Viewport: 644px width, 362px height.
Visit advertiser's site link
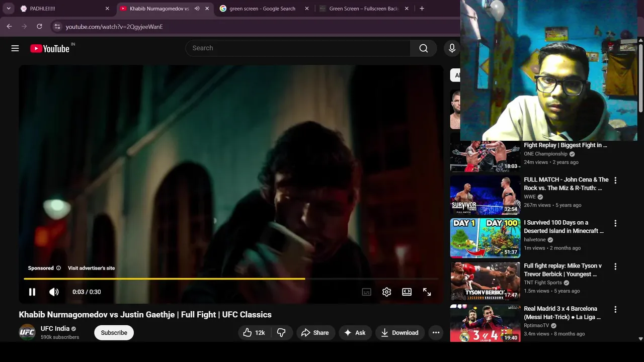coord(92,268)
